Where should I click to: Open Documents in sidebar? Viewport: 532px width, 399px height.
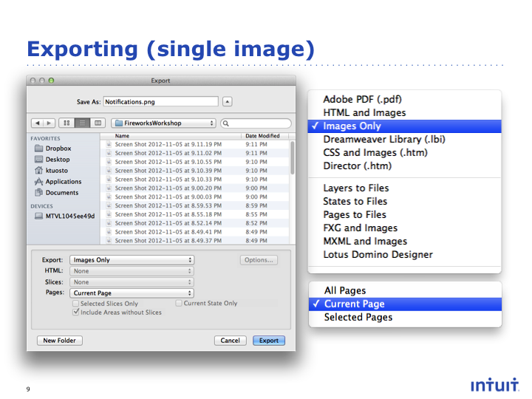point(56,193)
